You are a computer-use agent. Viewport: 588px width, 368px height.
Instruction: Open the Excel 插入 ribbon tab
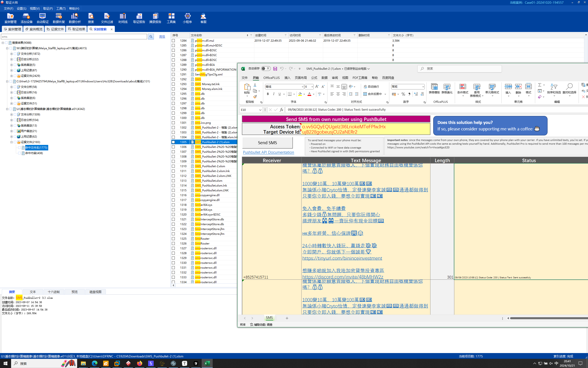coord(287,78)
